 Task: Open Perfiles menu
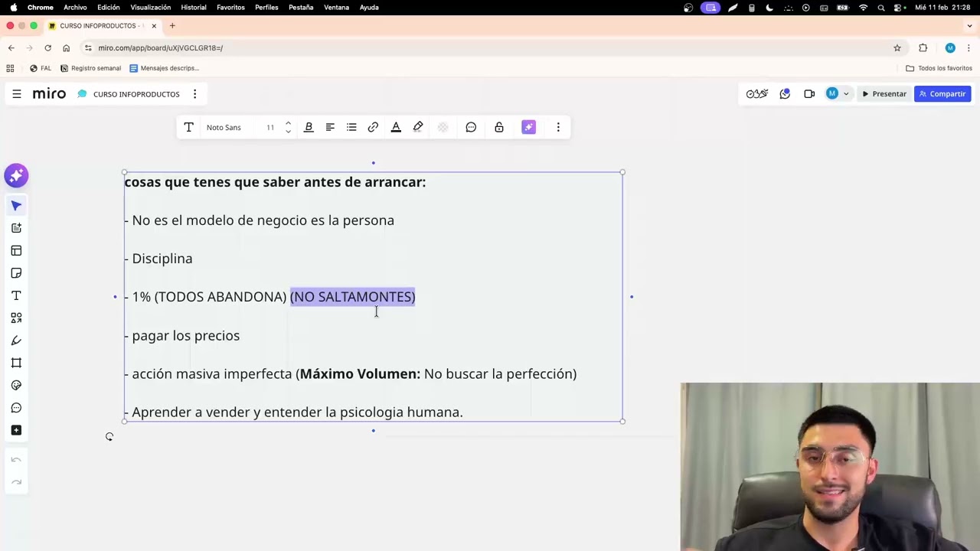pyautogui.click(x=266, y=7)
